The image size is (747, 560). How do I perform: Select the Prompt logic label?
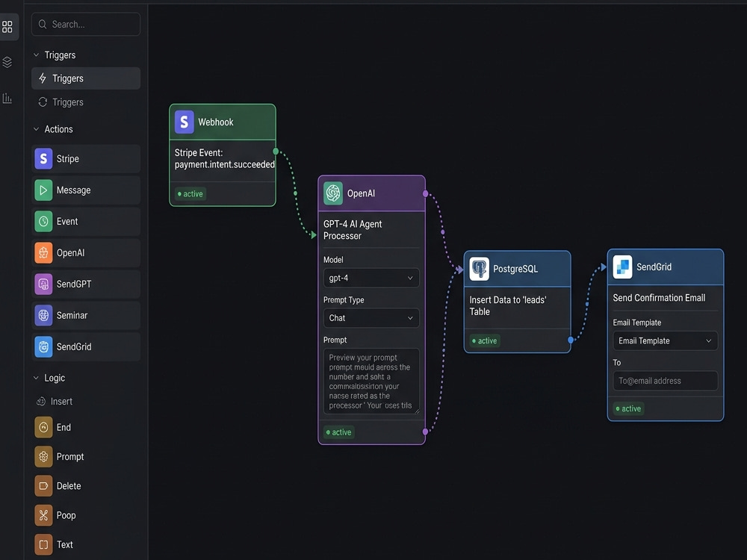tap(70, 457)
